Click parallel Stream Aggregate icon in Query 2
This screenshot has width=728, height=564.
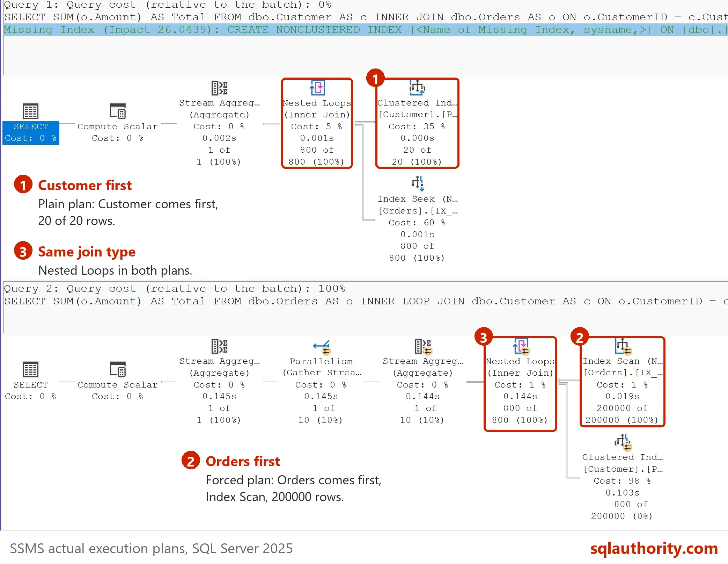point(423,347)
